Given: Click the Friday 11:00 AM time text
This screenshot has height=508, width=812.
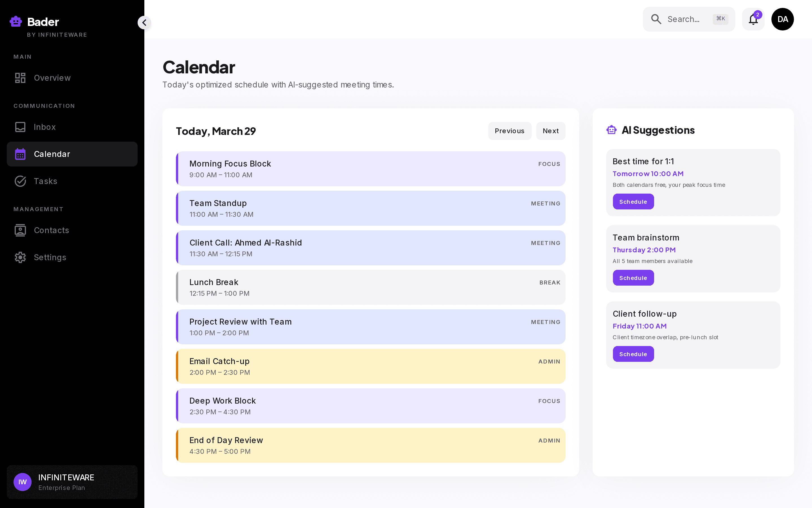Looking at the screenshot, I should [639, 326].
